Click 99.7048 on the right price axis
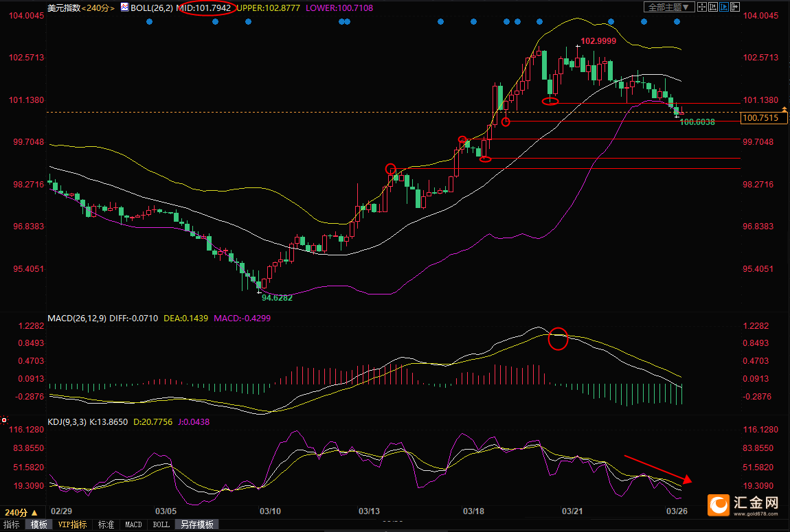 [758, 142]
